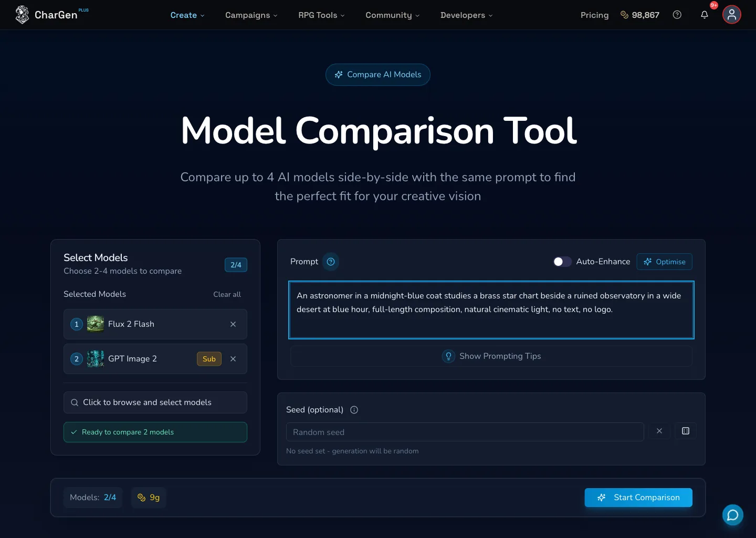
Task: Click the Ready to compare 2 models status
Action: point(155,432)
